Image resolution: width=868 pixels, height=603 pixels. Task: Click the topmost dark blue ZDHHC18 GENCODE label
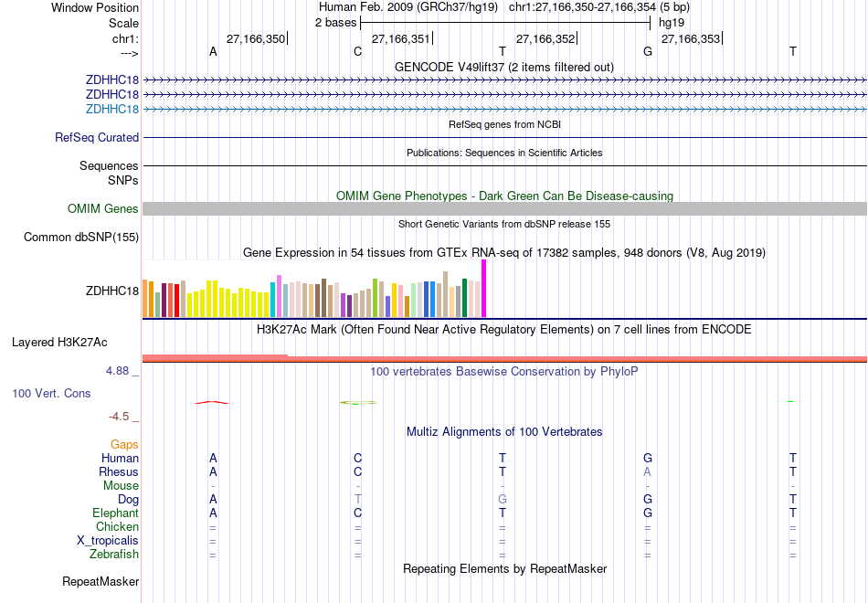[x=111, y=79]
